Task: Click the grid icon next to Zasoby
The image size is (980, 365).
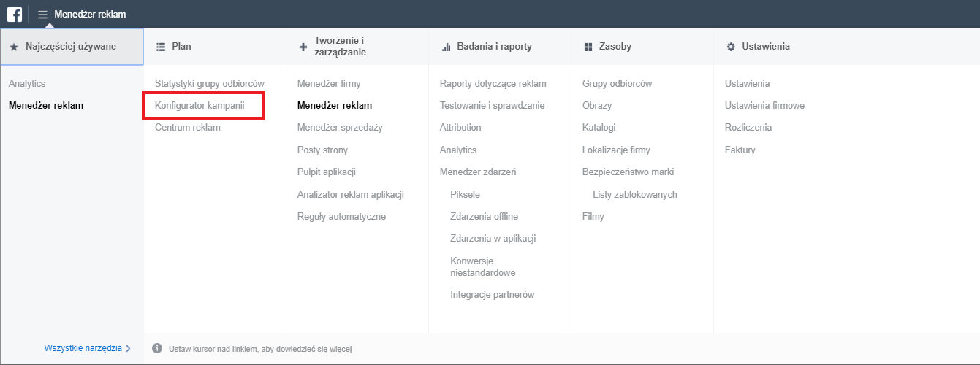Action: coord(588,47)
